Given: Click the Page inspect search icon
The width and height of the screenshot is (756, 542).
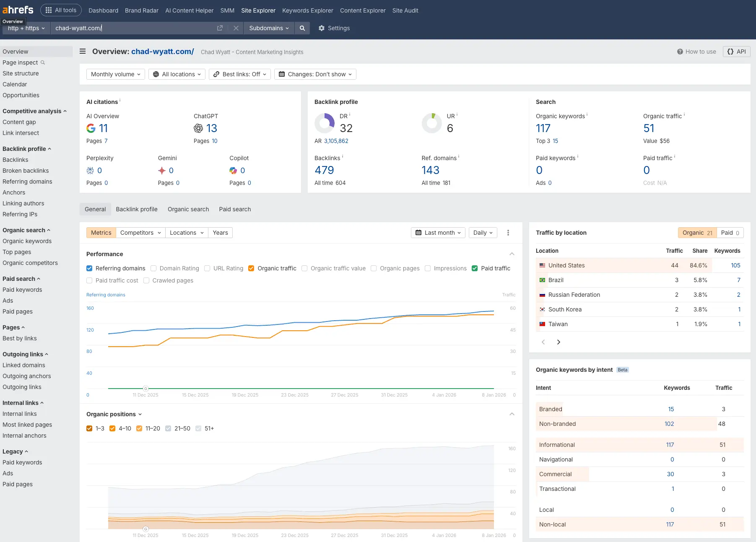Looking at the screenshot, I should (x=43, y=62).
